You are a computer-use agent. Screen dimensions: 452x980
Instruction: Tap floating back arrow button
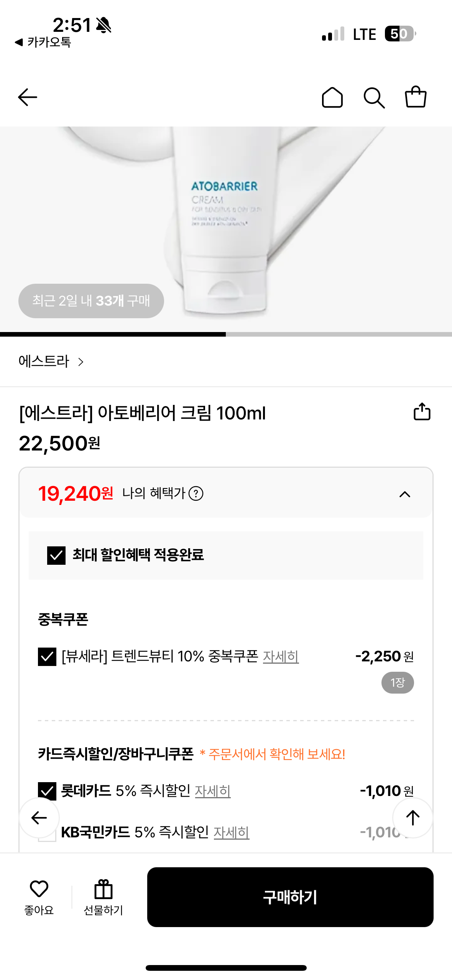click(x=39, y=817)
